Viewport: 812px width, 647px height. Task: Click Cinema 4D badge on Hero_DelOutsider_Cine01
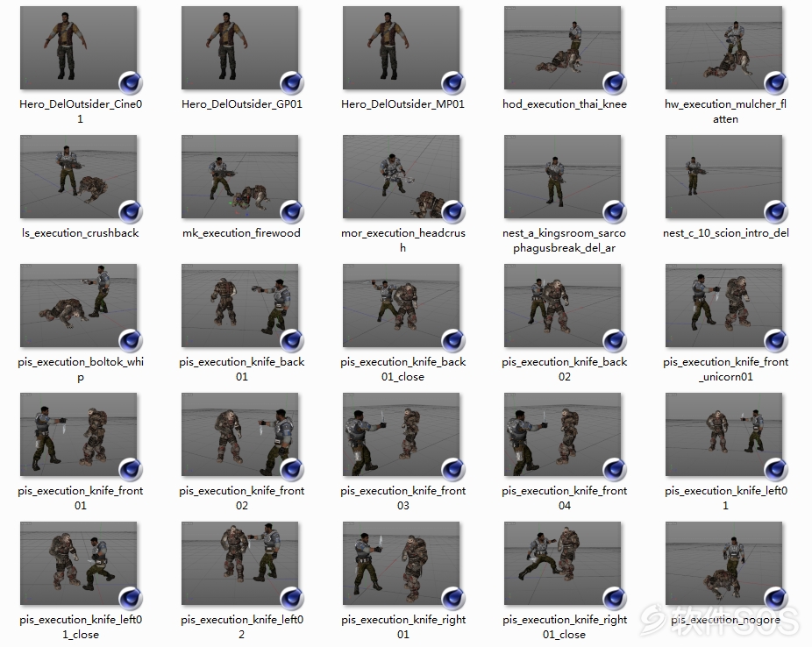[x=131, y=83]
